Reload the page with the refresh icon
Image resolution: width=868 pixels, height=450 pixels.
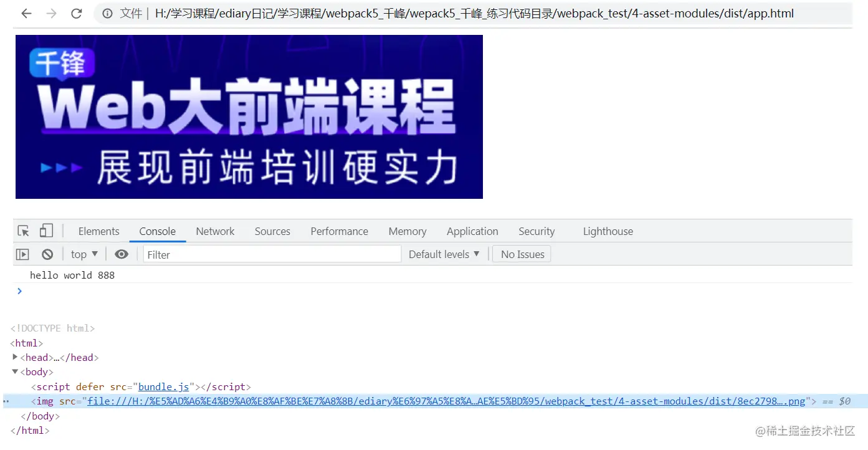pos(76,13)
